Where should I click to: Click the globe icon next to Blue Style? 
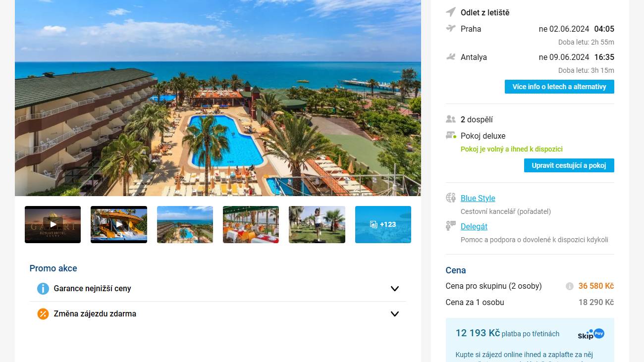451,198
